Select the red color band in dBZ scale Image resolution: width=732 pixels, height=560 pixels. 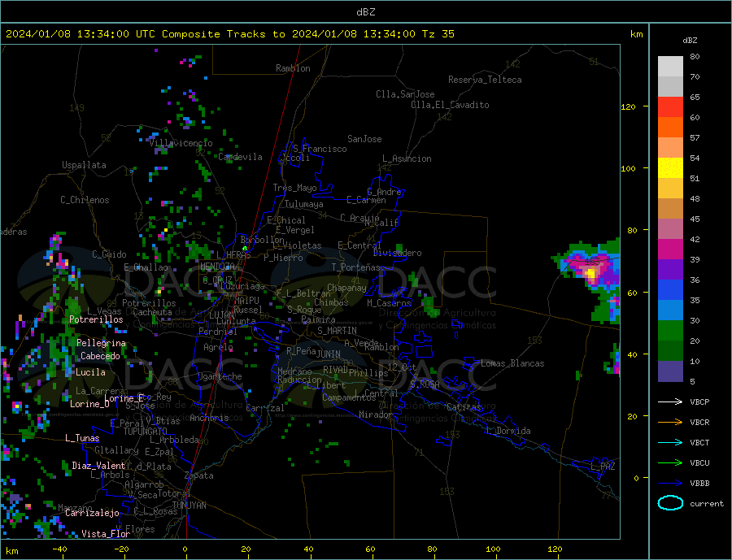tap(670, 106)
